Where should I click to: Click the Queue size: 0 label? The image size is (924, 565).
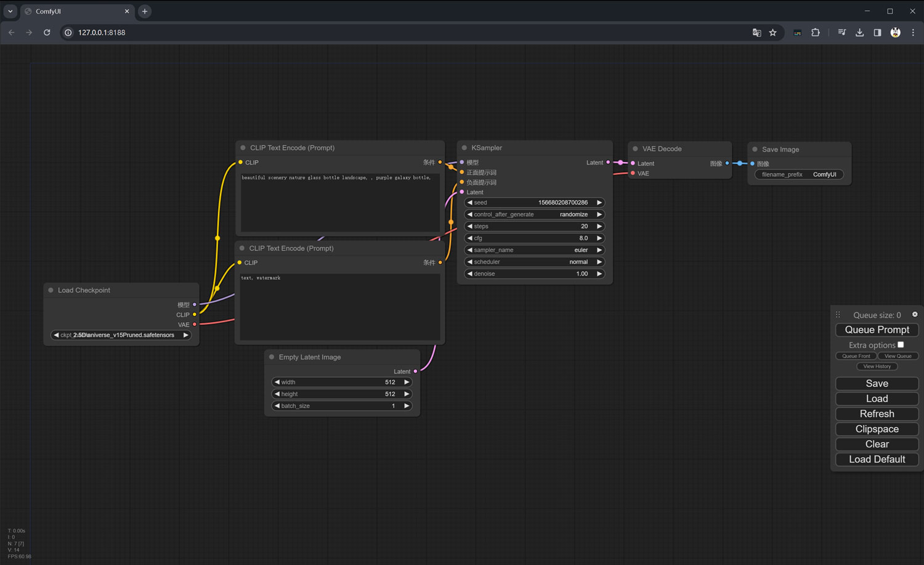pyautogui.click(x=877, y=315)
